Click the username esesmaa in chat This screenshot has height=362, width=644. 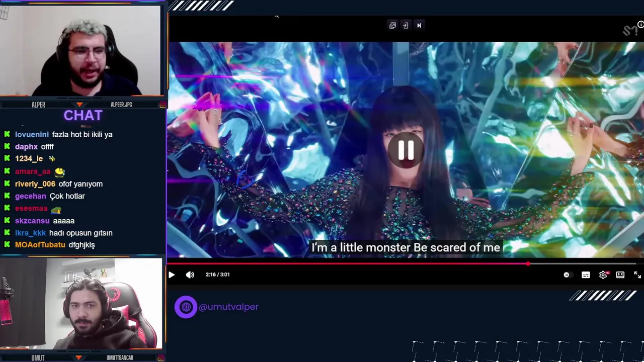[31, 208]
